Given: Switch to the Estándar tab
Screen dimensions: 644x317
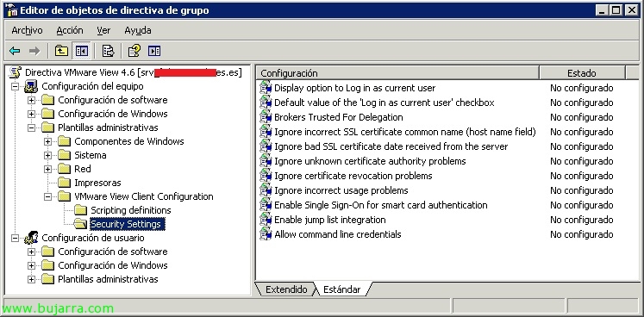Looking at the screenshot, I should [x=341, y=289].
